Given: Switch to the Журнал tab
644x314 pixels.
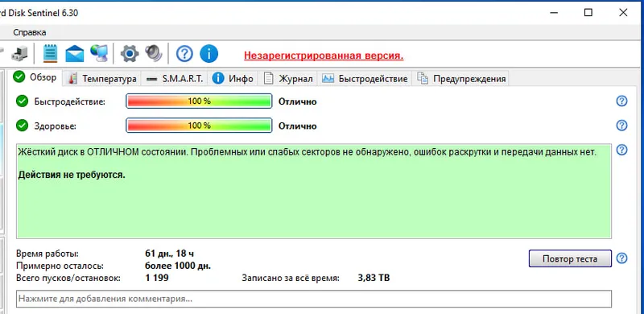Looking at the screenshot, I should tap(288, 79).
